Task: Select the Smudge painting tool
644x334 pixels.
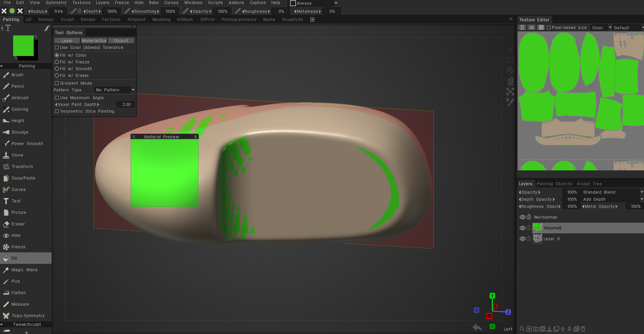Action: click(x=20, y=132)
